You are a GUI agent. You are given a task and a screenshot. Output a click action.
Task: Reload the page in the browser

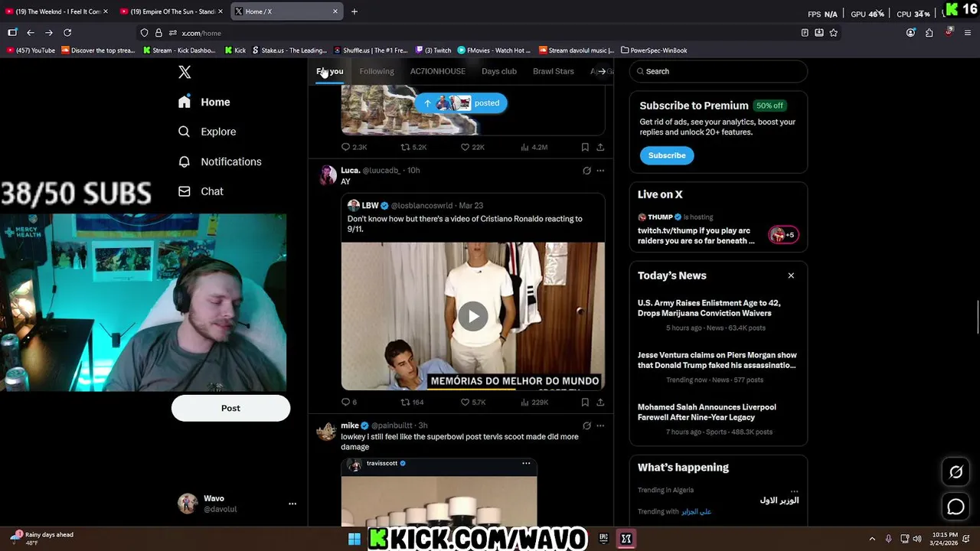pyautogui.click(x=67, y=33)
